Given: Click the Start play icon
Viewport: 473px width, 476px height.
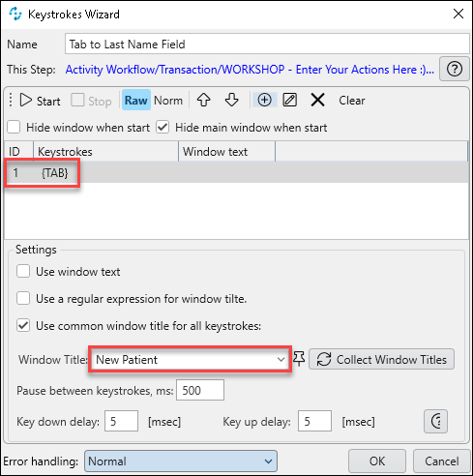Looking at the screenshot, I should [x=26, y=101].
